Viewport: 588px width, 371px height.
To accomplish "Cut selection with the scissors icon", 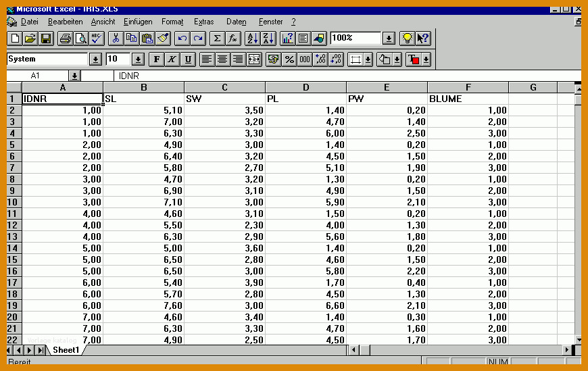I will tap(116, 39).
